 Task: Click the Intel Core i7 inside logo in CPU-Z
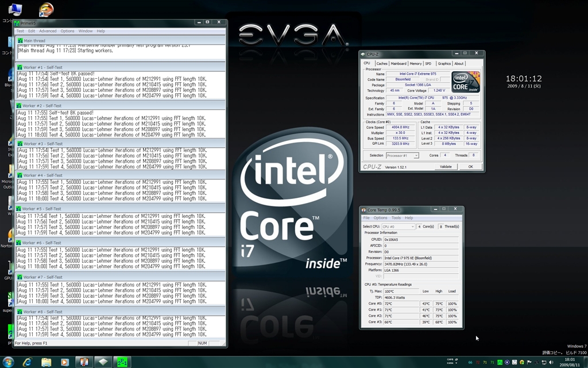point(466,82)
